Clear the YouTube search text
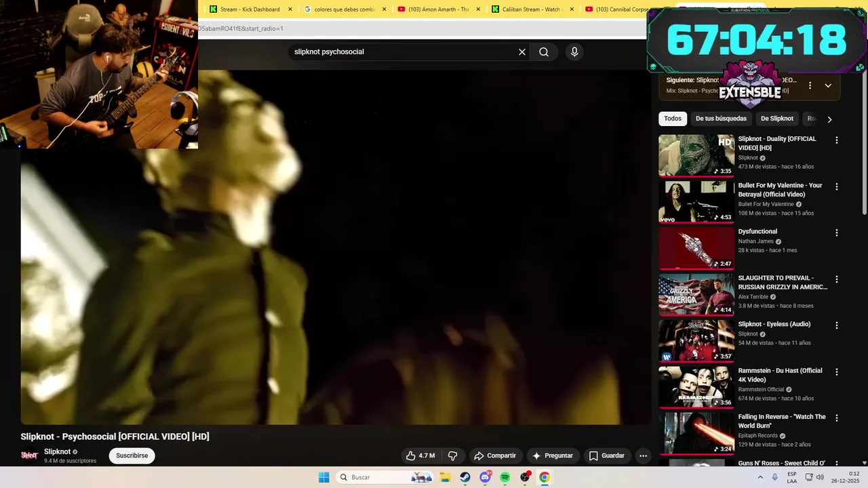Screen dimensions: 868x488 click(522, 52)
